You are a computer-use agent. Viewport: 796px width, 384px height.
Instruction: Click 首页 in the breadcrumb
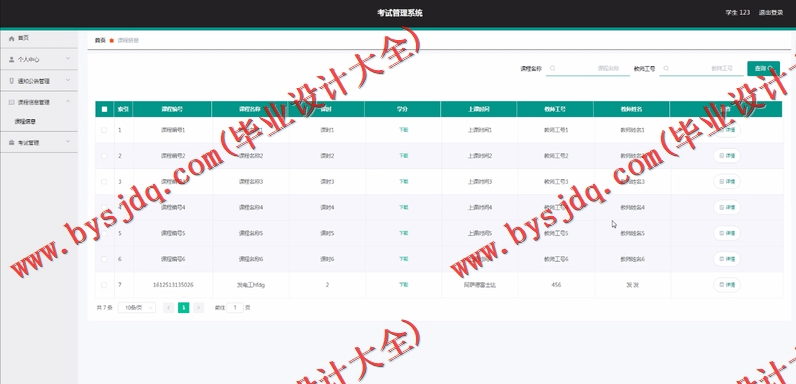[100, 41]
